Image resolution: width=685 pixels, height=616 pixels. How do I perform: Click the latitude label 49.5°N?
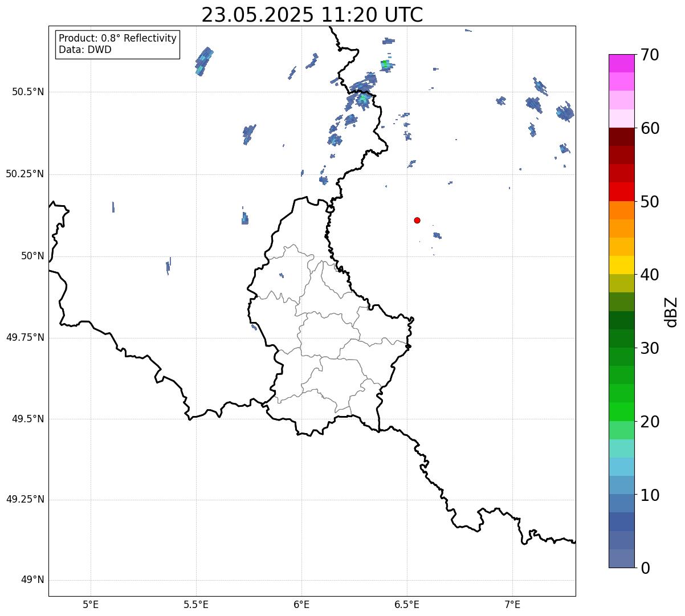pyautogui.click(x=28, y=419)
